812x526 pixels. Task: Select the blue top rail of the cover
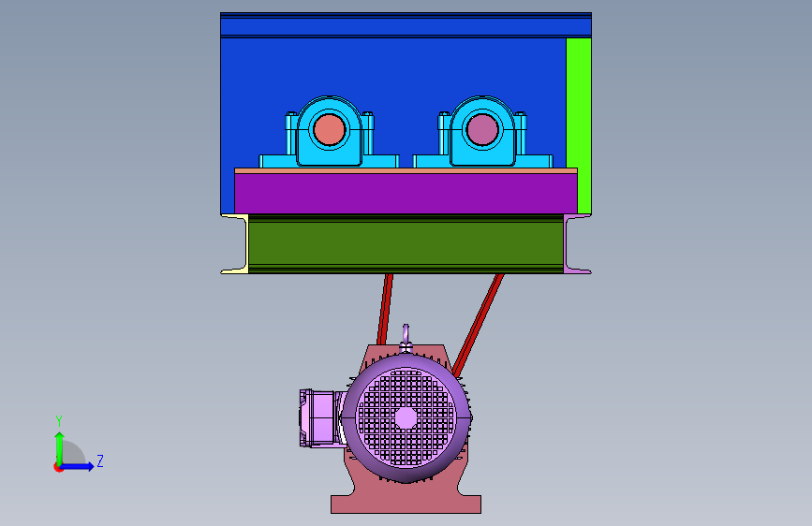(x=406, y=25)
